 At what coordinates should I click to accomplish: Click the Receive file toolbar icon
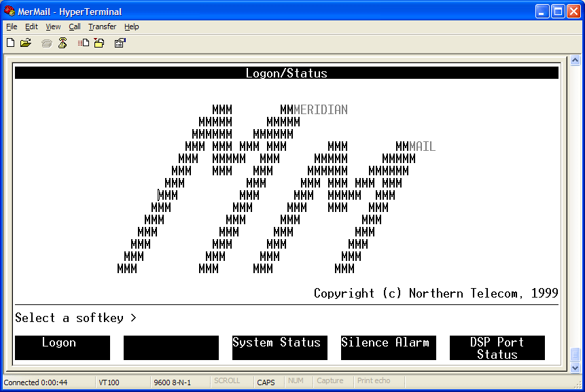click(99, 43)
